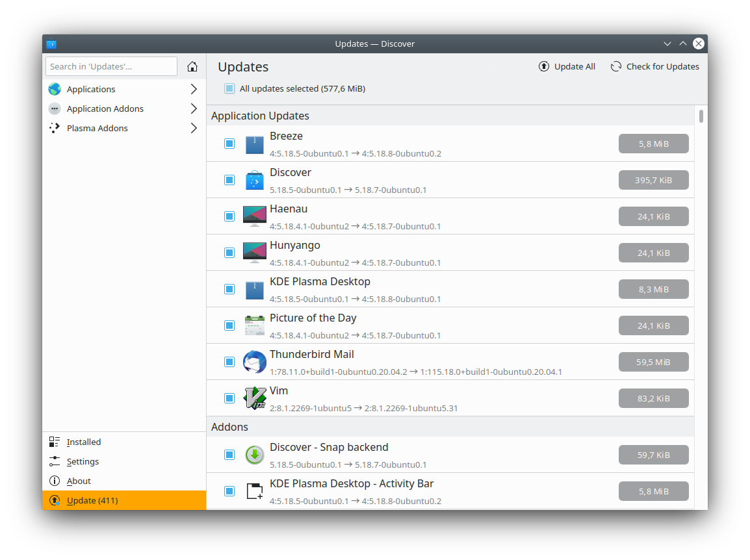750x560 pixels.
Task: Click the Hunyango wallpaper monitor icon
Action: (255, 253)
